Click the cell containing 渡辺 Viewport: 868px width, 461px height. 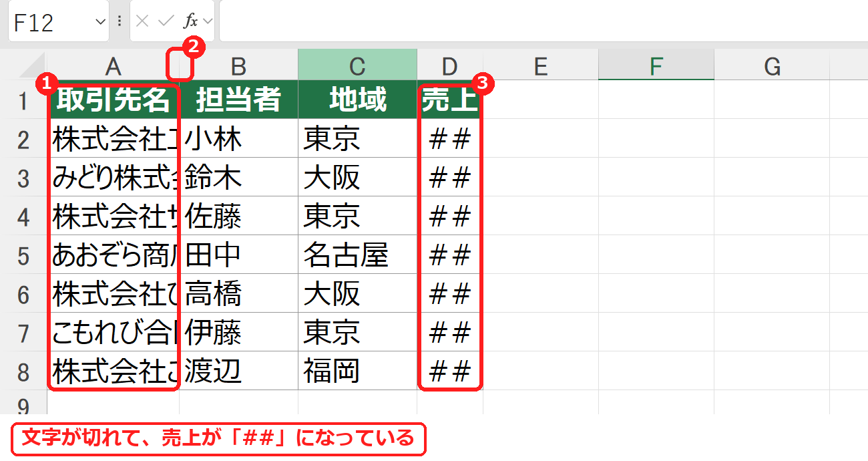(239, 371)
